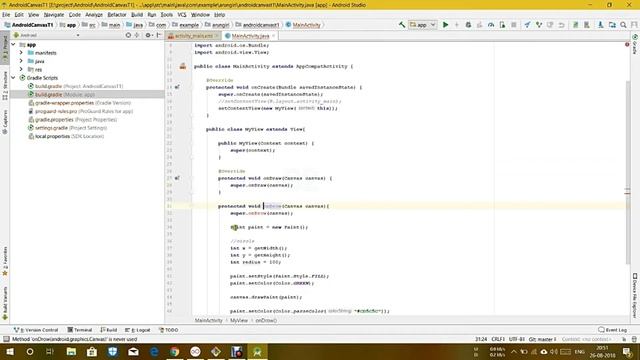The image size is (640, 360).
Task: Open the Edit menu
Action: (x=19, y=15)
